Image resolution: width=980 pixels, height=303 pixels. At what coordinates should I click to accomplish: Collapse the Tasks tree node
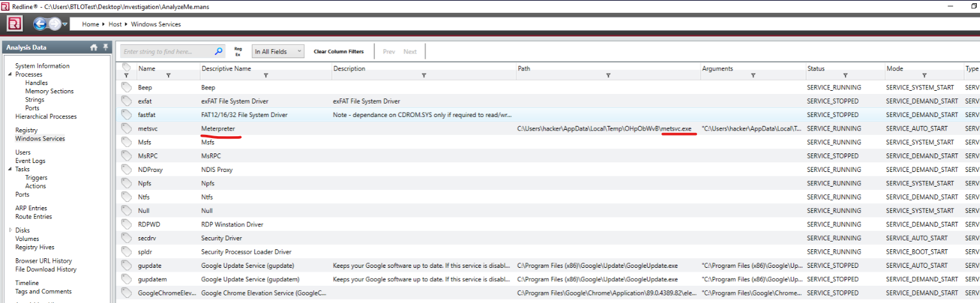(10, 169)
